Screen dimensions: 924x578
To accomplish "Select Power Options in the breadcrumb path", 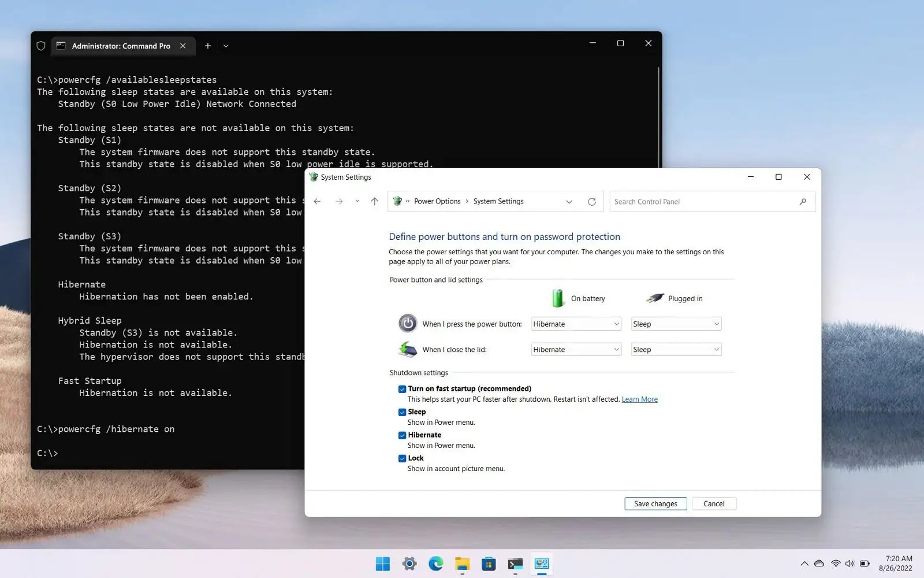I will [x=437, y=201].
